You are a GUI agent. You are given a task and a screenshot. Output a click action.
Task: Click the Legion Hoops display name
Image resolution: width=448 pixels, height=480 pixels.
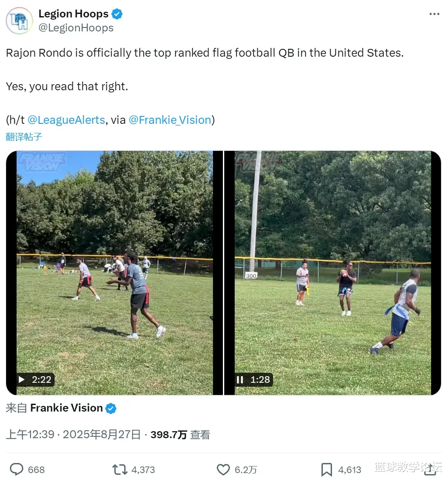[x=73, y=14]
